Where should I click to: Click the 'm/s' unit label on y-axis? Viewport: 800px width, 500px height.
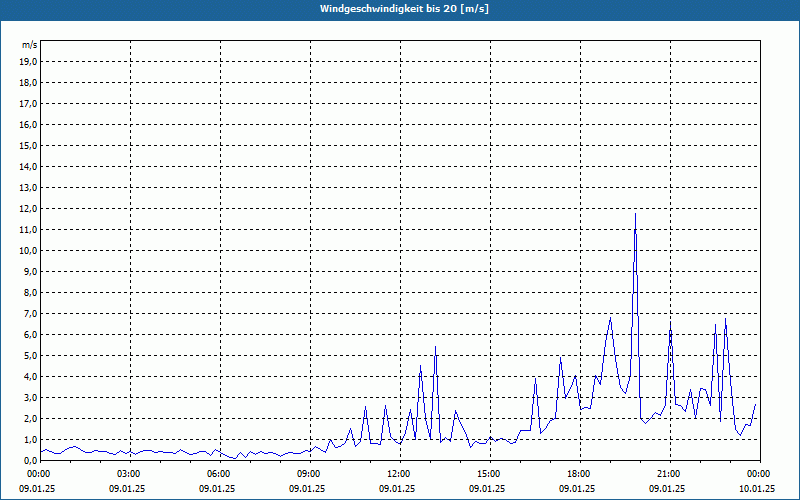30,45
